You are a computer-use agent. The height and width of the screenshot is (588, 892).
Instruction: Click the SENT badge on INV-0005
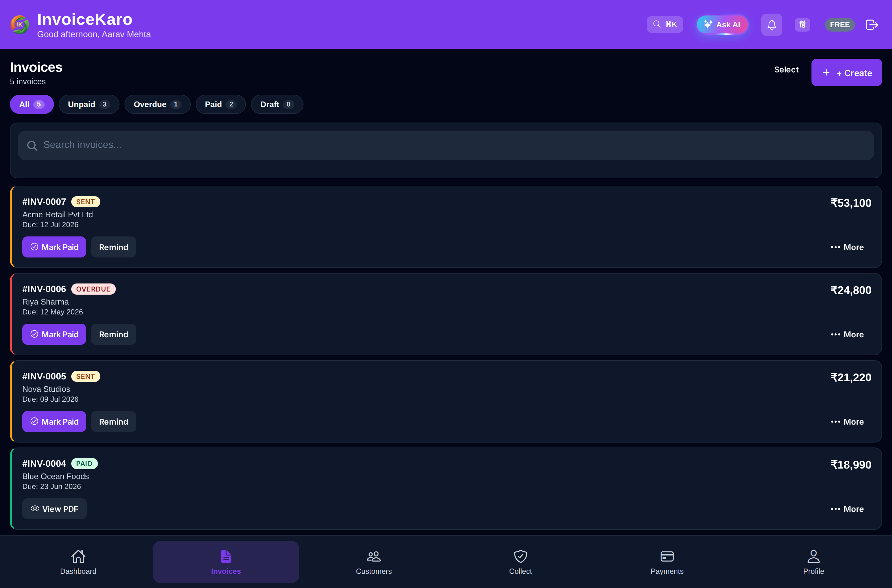(85, 377)
